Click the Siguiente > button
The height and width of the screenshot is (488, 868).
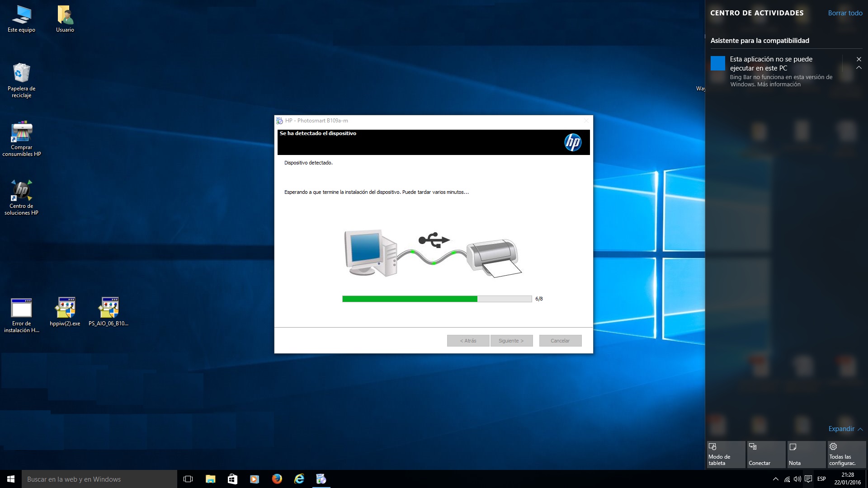click(x=511, y=341)
